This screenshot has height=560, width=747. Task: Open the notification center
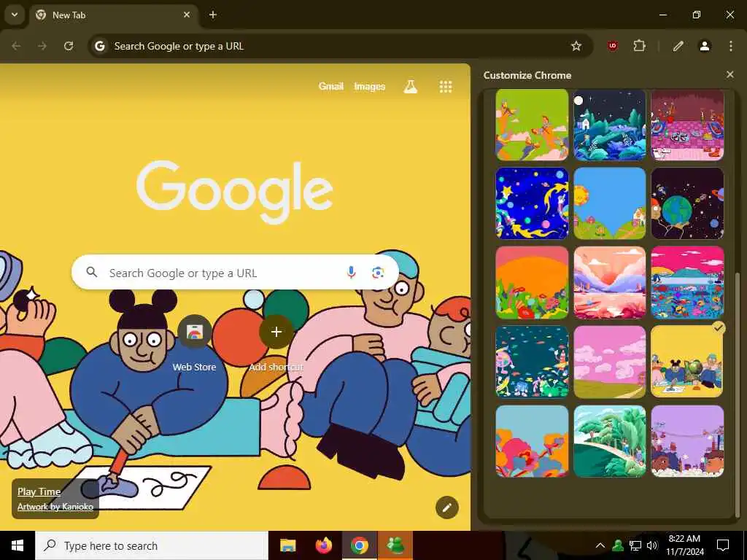(723, 545)
